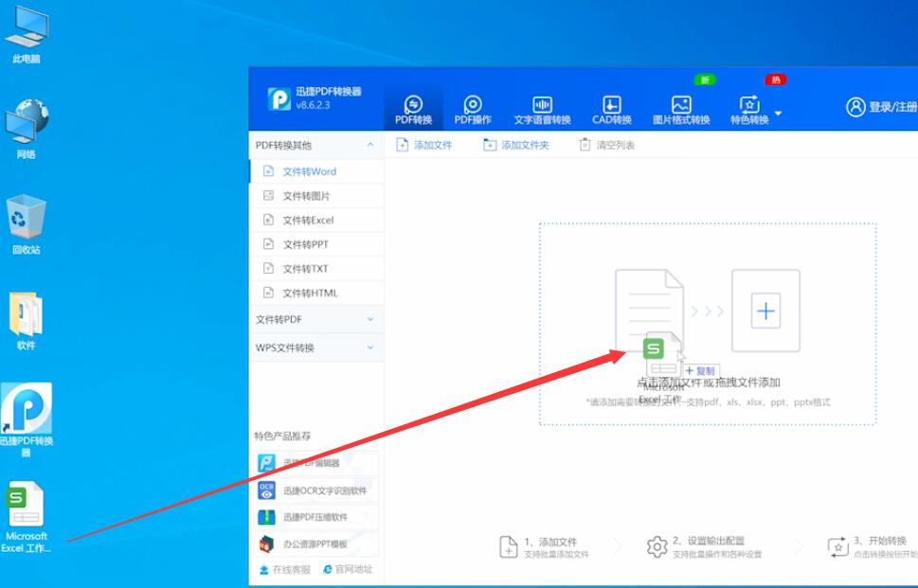Click the 1、添加文件 step label

(x=550, y=542)
